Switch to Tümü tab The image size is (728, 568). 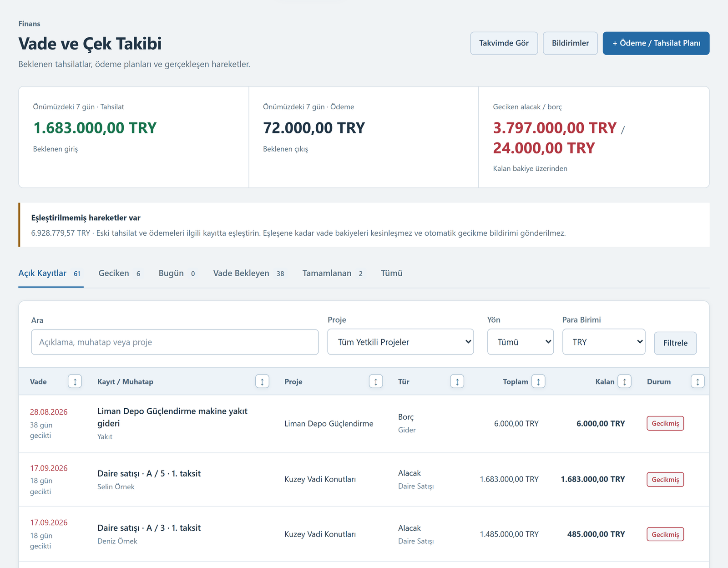pyautogui.click(x=392, y=274)
